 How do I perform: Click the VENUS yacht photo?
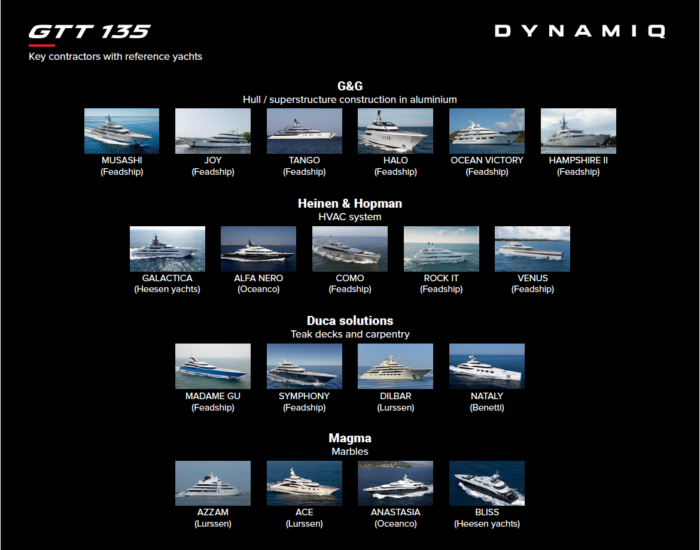533,249
